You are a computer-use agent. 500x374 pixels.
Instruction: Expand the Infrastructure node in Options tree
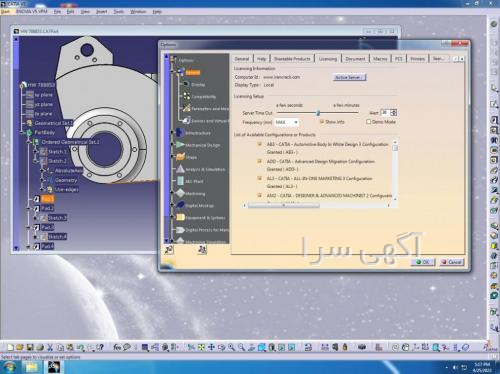pos(172,133)
